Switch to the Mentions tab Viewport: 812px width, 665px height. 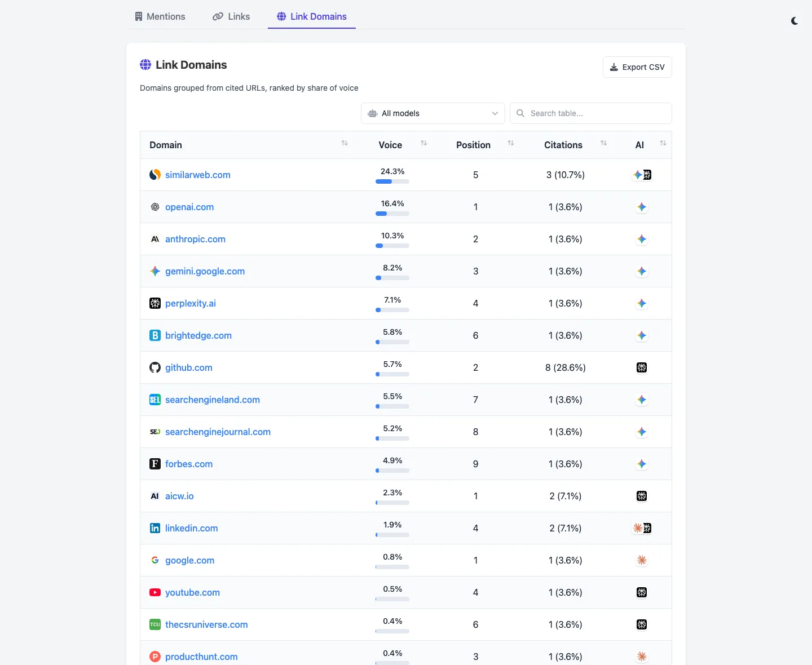(x=160, y=16)
